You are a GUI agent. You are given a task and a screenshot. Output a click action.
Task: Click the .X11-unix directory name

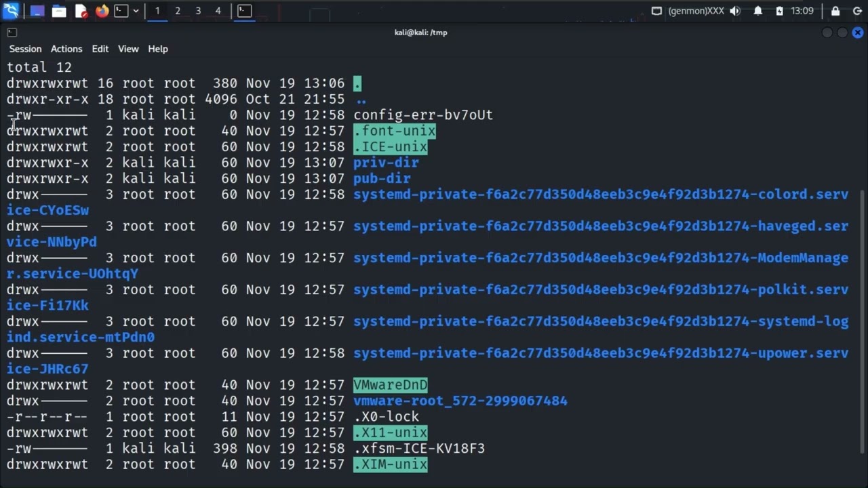coord(391,432)
